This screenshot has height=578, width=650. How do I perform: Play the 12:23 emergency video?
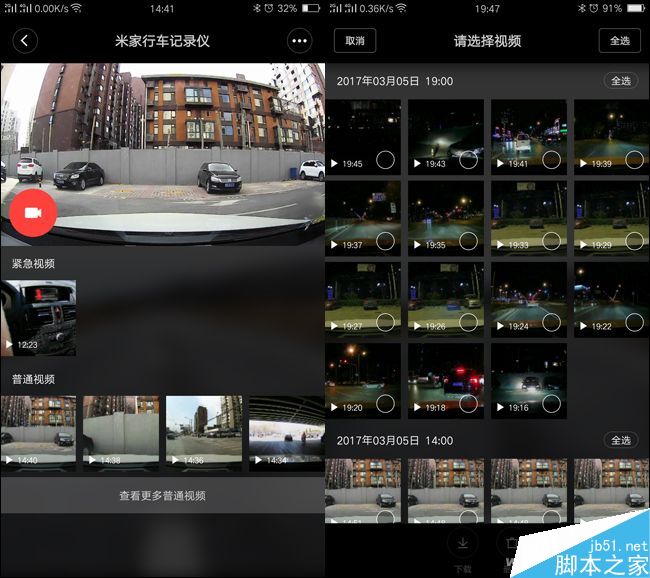[38, 318]
